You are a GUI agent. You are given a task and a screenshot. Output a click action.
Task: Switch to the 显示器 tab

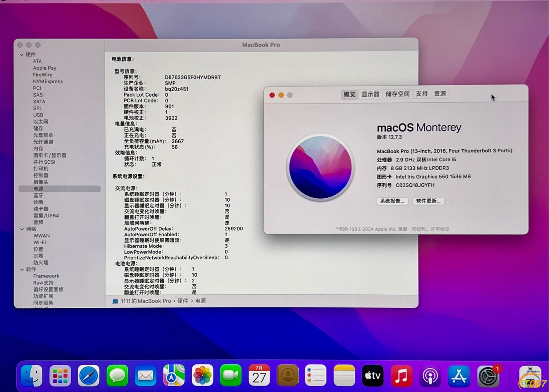click(x=370, y=94)
